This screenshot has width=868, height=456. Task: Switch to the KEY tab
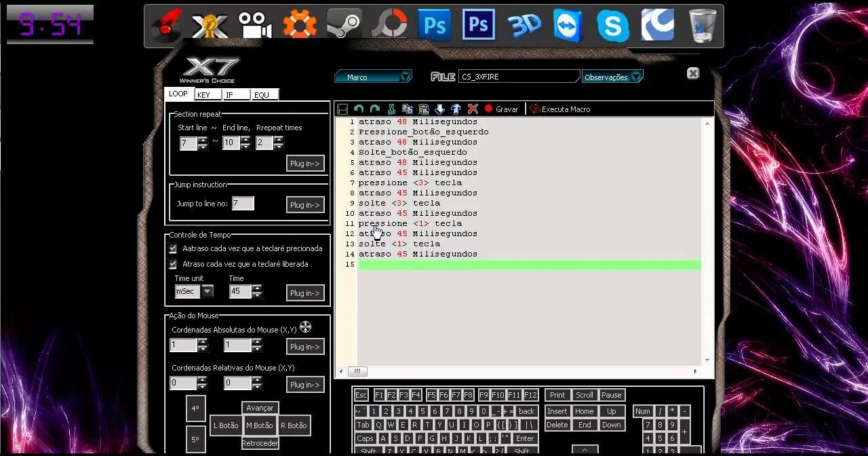[x=208, y=95]
